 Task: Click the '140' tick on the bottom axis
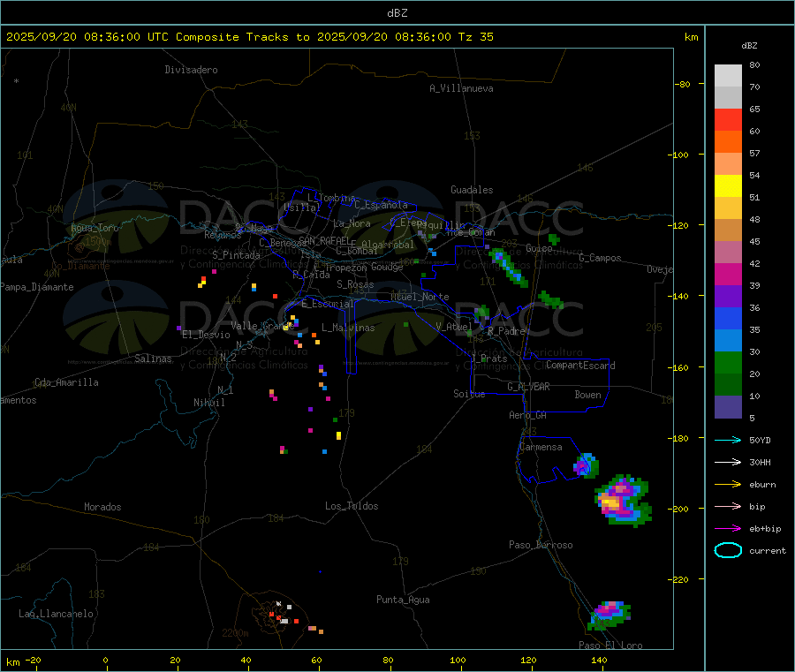coord(599,660)
